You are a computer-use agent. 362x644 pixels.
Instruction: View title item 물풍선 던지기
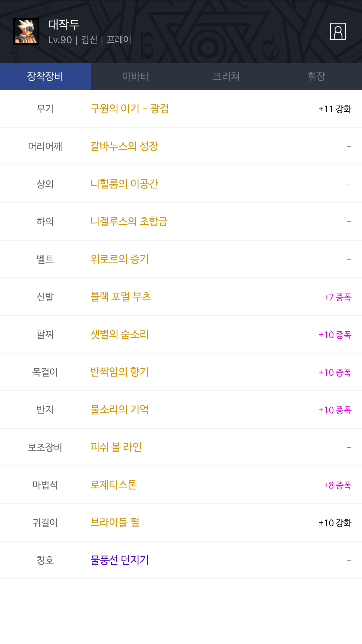120,560
